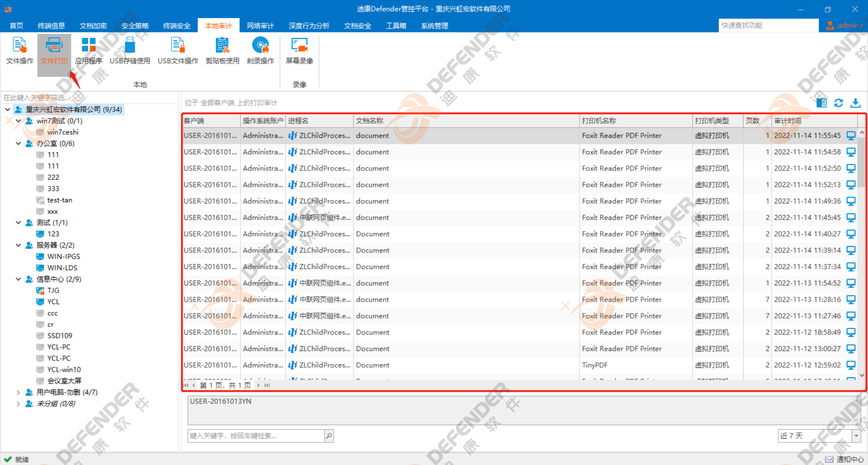
Task: View screen icon for 12:59:02 TinyPDF record
Action: (x=851, y=365)
